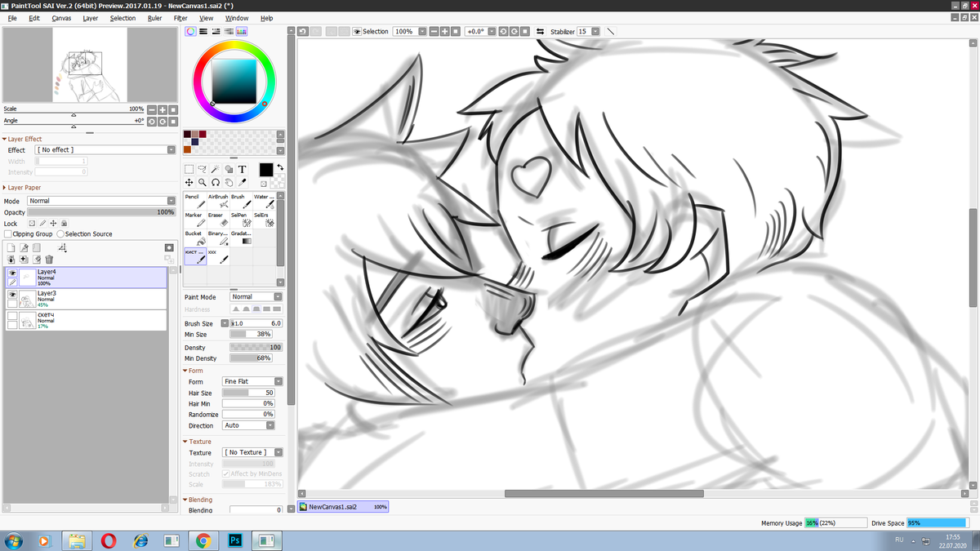Select the SelPen tool
The width and height of the screenshot is (980, 551).
click(240, 220)
